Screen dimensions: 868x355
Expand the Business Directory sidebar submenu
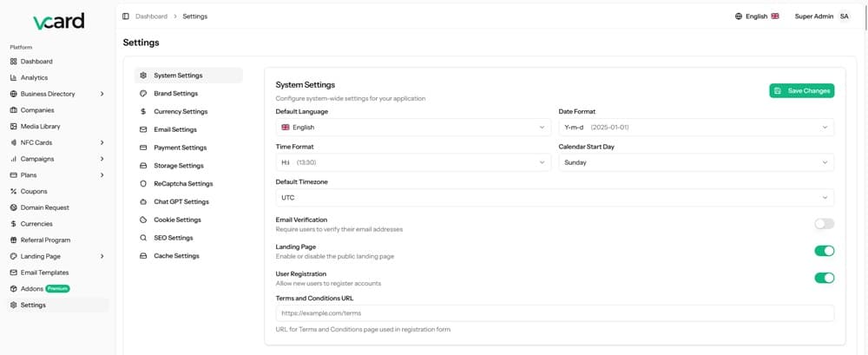[x=102, y=94]
